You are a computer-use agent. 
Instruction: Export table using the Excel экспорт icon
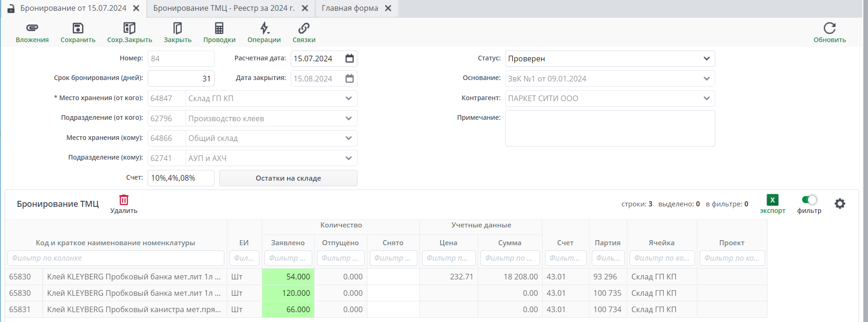click(x=772, y=200)
